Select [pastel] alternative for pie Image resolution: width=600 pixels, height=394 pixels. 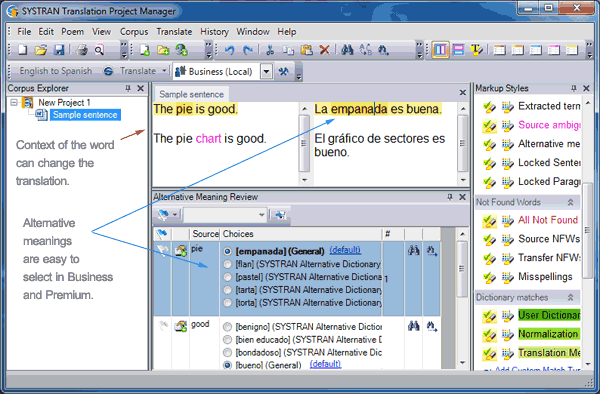pyautogui.click(x=227, y=277)
